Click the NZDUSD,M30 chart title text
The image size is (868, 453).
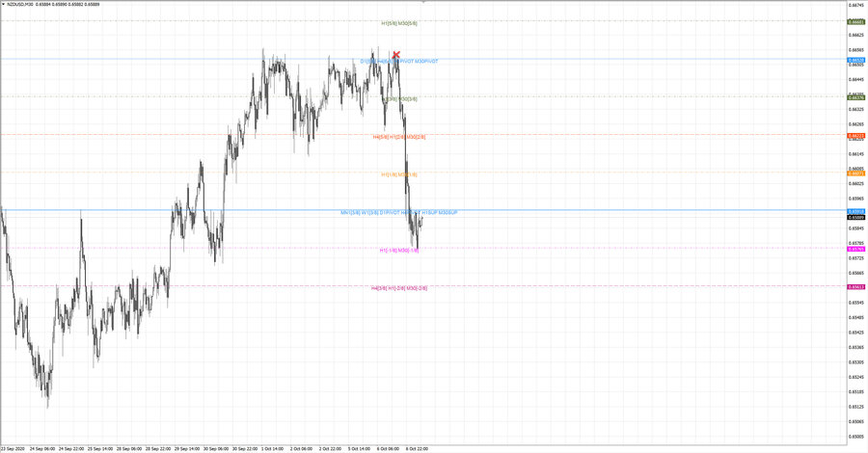click(19, 4)
